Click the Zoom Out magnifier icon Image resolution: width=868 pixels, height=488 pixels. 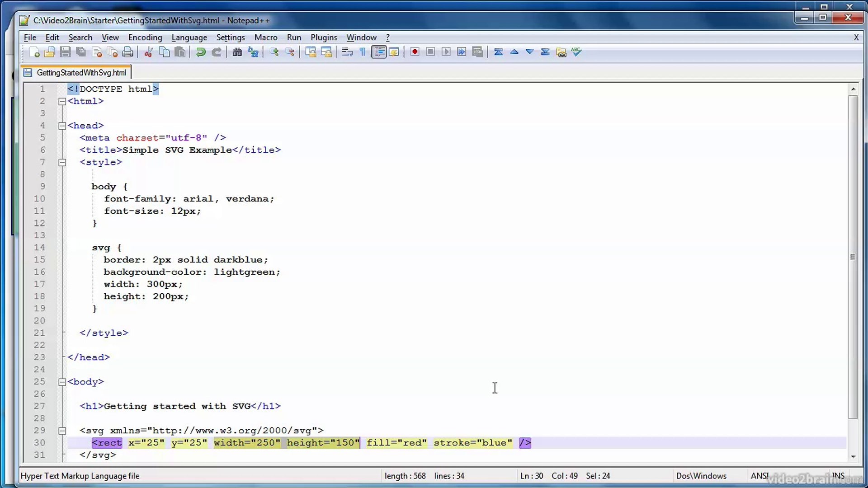(290, 52)
